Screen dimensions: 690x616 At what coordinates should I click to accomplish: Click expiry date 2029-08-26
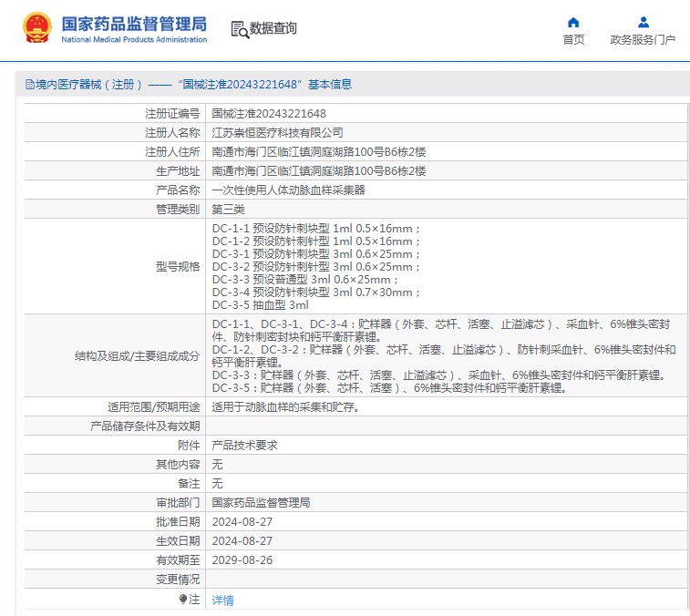coord(242,560)
